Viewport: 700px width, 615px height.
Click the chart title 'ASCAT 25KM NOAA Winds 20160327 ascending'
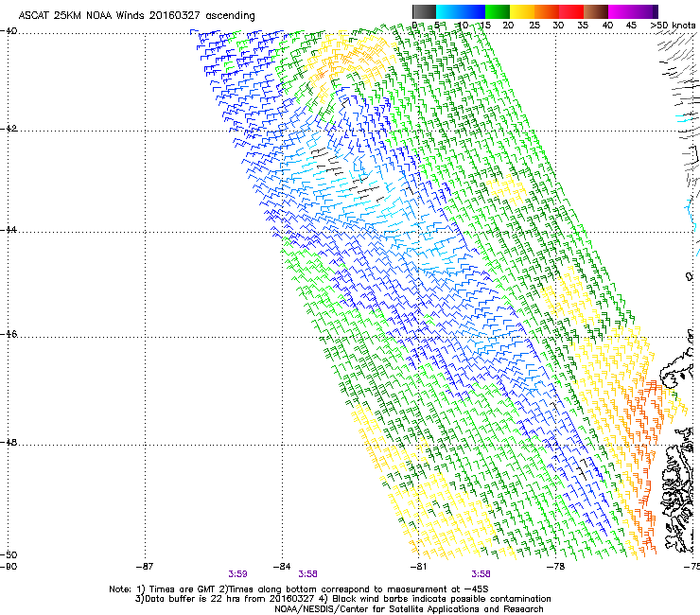pyautogui.click(x=136, y=15)
